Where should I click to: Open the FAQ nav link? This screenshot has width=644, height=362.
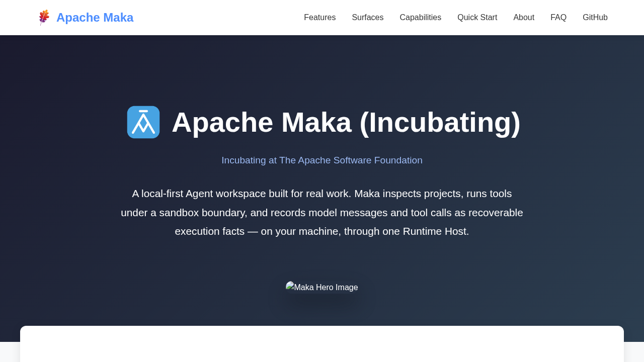pos(558,18)
